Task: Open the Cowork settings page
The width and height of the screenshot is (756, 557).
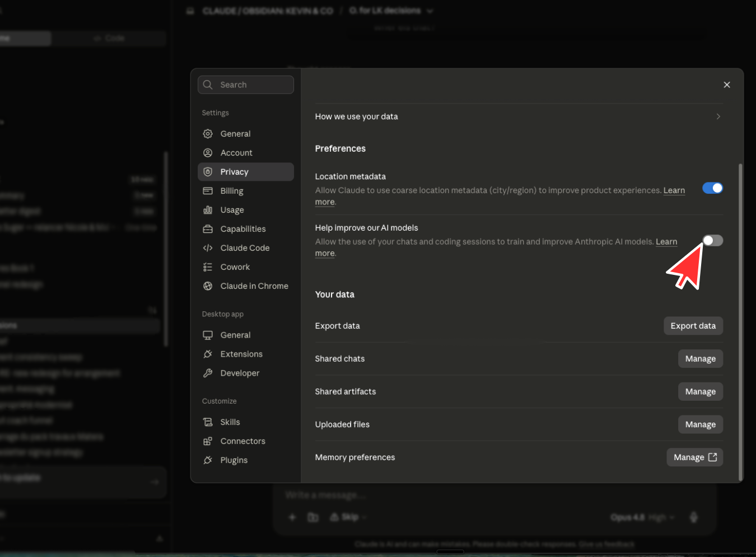Action: 245,267
